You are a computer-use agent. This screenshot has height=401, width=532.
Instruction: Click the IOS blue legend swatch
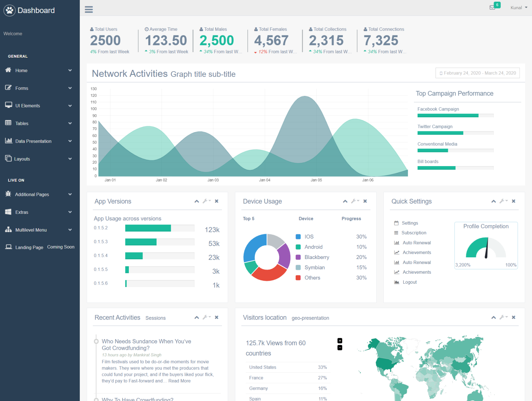coord(298,237)
